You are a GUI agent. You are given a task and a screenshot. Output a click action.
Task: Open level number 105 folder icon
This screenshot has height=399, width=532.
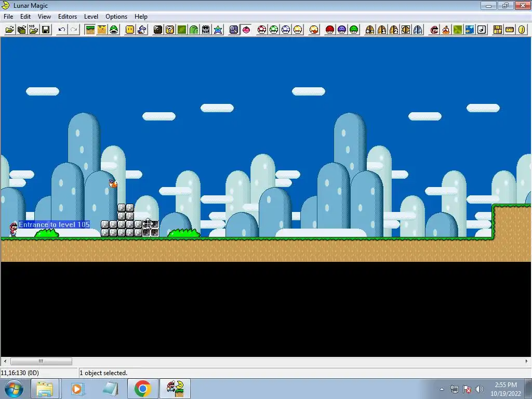[x=34, y=30]
